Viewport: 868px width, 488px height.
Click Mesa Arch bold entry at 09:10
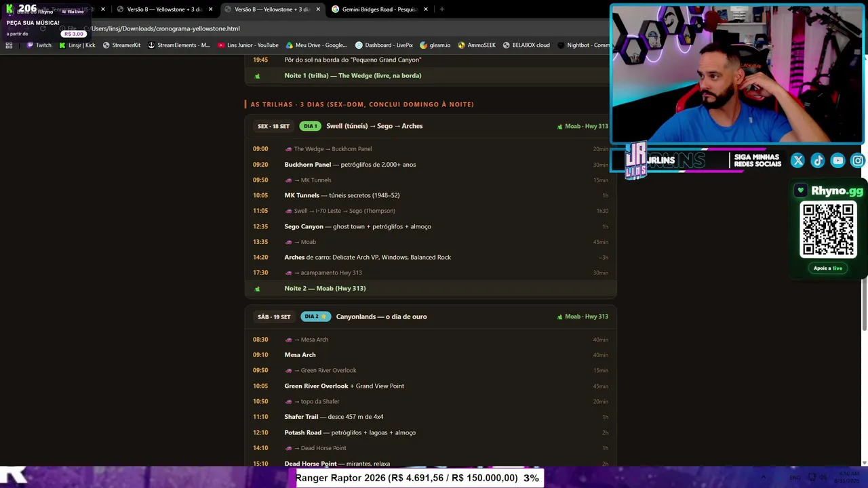[300, 355]
